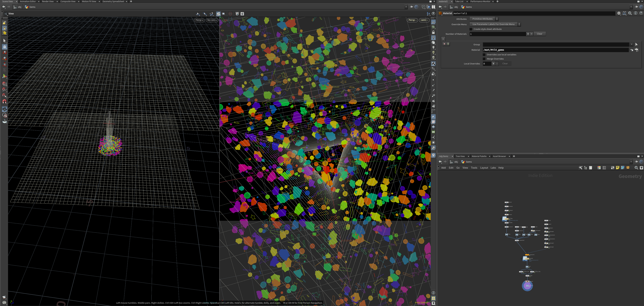Click the subnet box icon in network toolbar

(628, 168)
